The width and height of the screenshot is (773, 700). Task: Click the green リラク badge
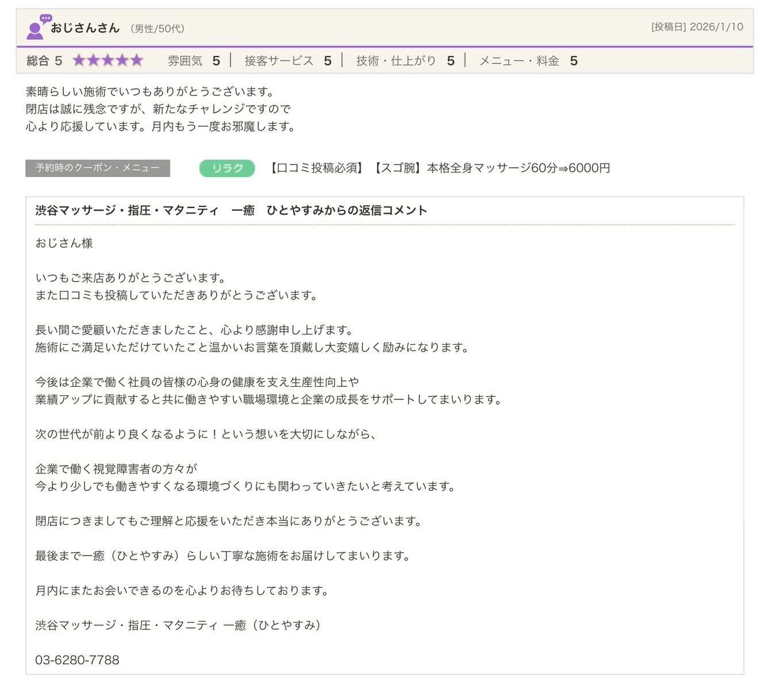tap(227, 168)
